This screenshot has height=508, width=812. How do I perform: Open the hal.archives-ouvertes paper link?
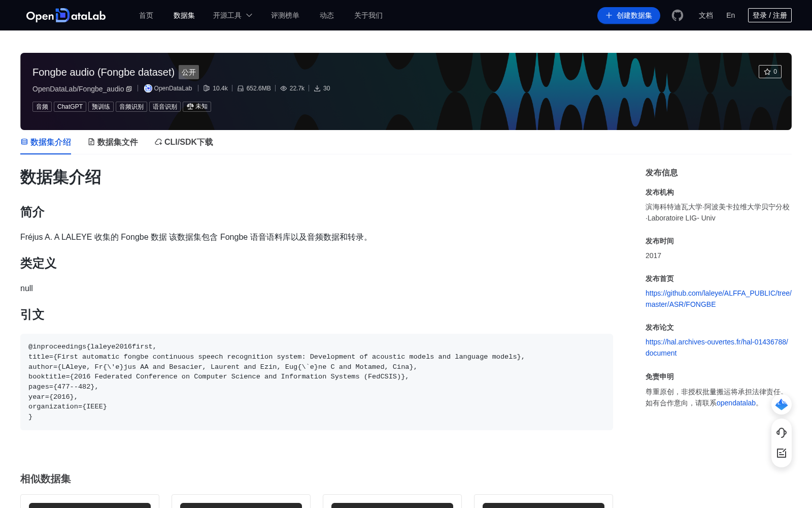tap(717, 347)
